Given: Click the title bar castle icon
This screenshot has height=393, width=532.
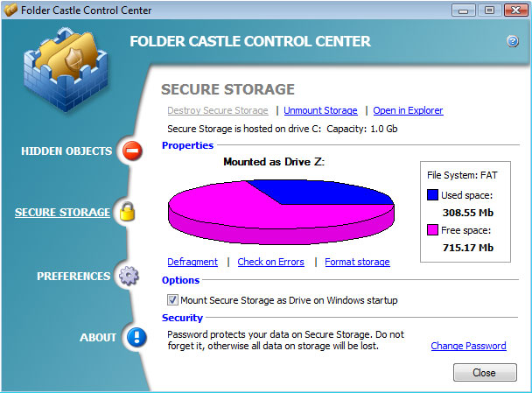Looking at the screenshot, I should [11, 11].
